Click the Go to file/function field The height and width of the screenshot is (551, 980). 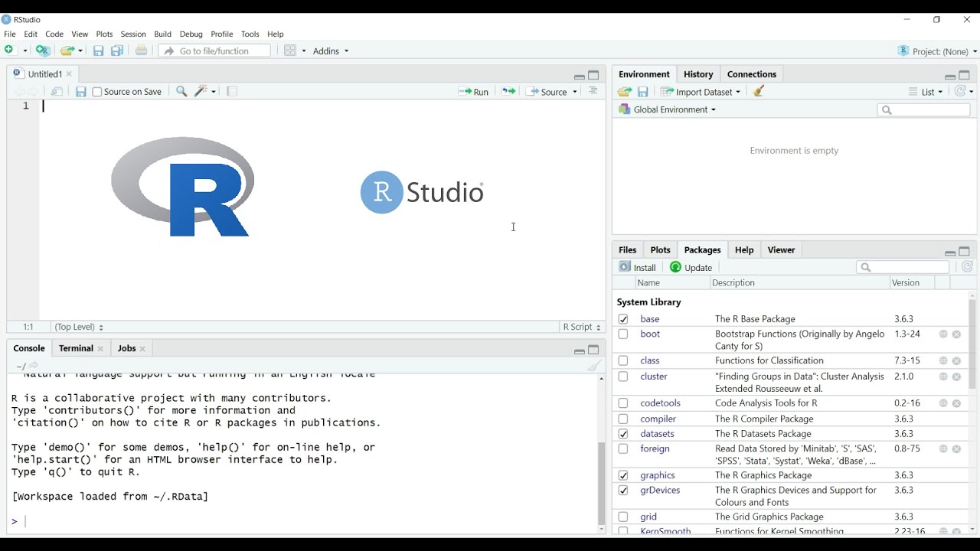pyautogui.click(x=214, y=51)
